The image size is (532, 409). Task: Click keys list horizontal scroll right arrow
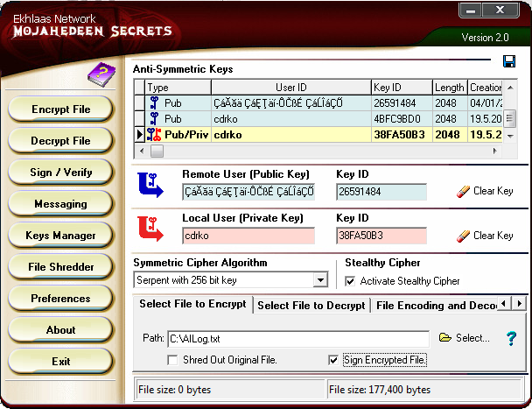pyautogui.click(x=495, y=151)
